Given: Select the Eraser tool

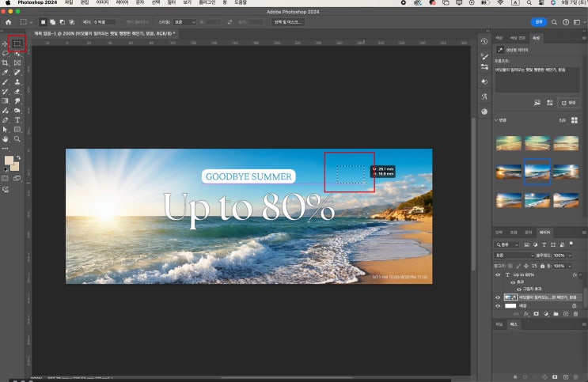Looking at the screenshot, I should (17, 92).
